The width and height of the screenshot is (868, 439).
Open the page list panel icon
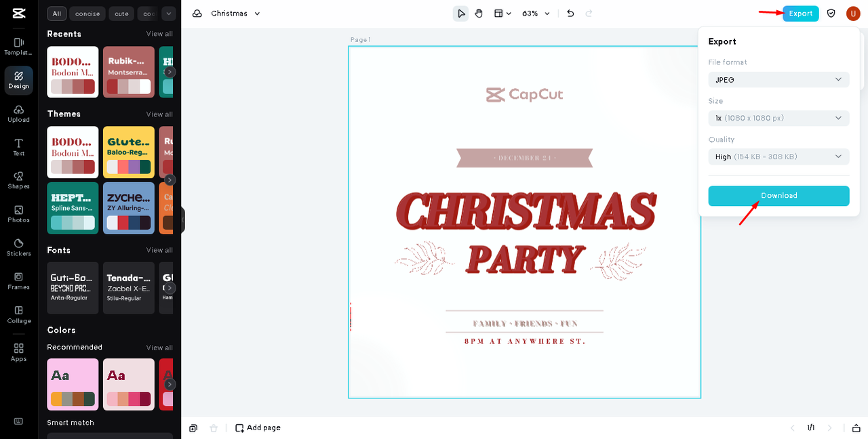pos(856,428)
